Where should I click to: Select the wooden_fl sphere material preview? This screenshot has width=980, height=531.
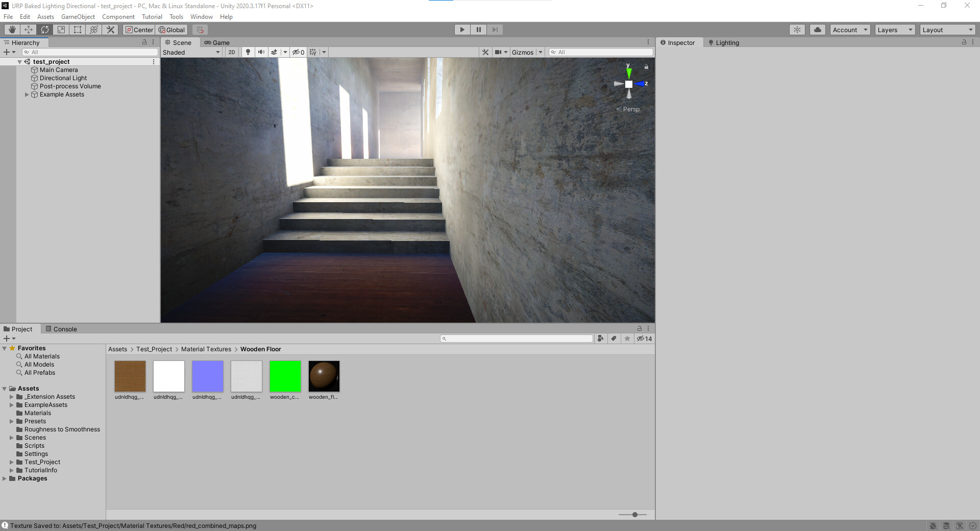pos(324,376)
